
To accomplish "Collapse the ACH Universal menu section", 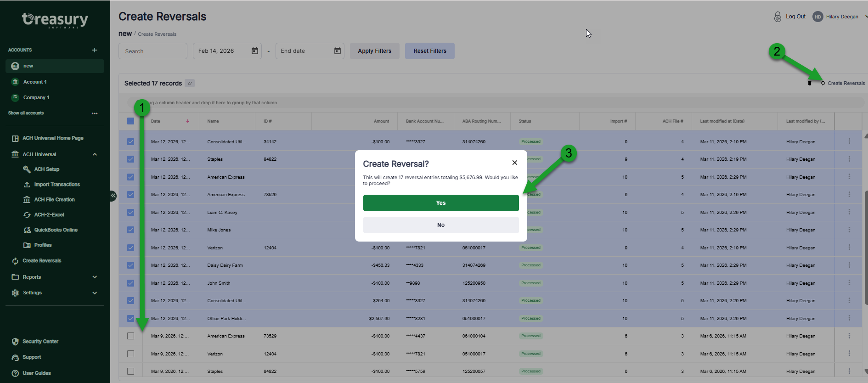I will click(95, 155).
